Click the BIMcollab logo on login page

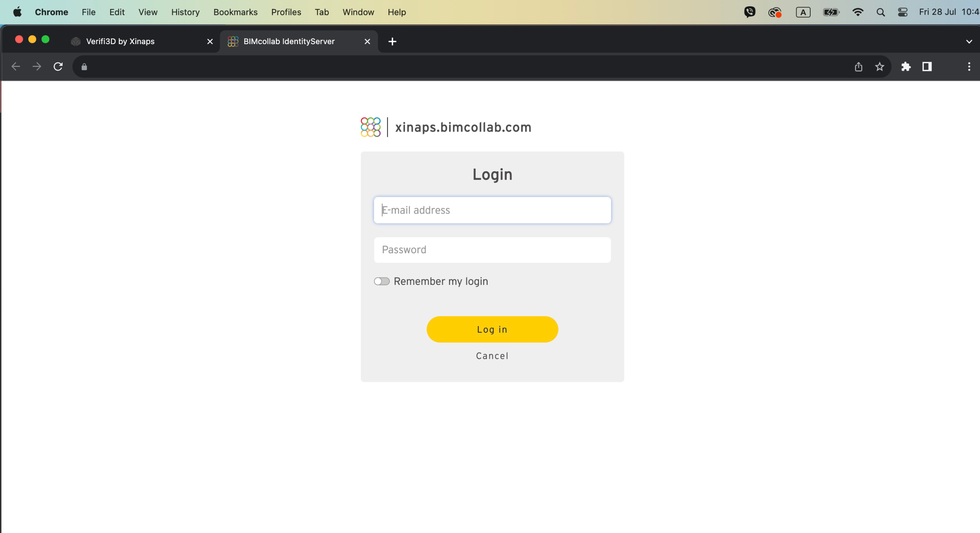click(x=370, y=127)
